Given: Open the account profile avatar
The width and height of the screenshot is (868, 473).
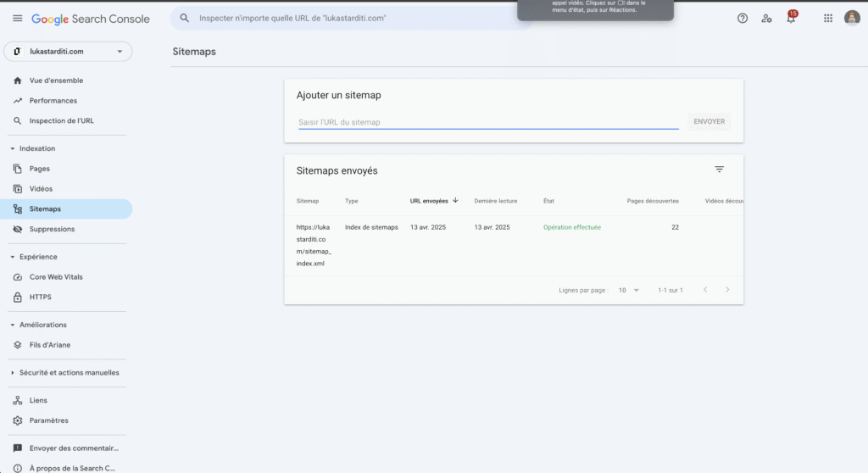Looking at the screenshot, I should tap(852, 19).
